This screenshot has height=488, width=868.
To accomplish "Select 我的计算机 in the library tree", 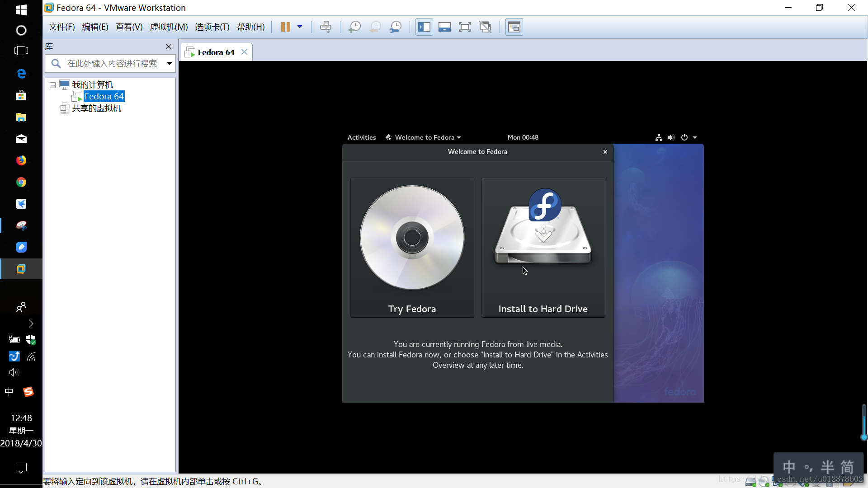I will click(x=93, y=85).
